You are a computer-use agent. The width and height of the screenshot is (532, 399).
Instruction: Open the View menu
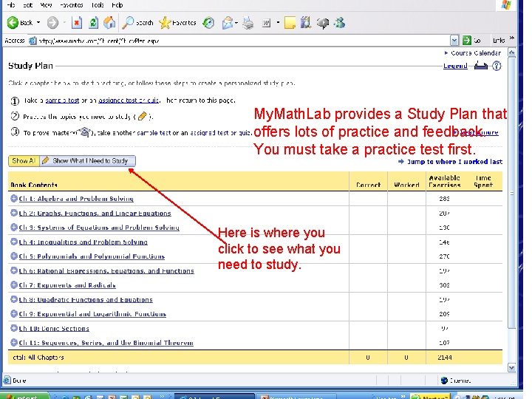[46, 4]
